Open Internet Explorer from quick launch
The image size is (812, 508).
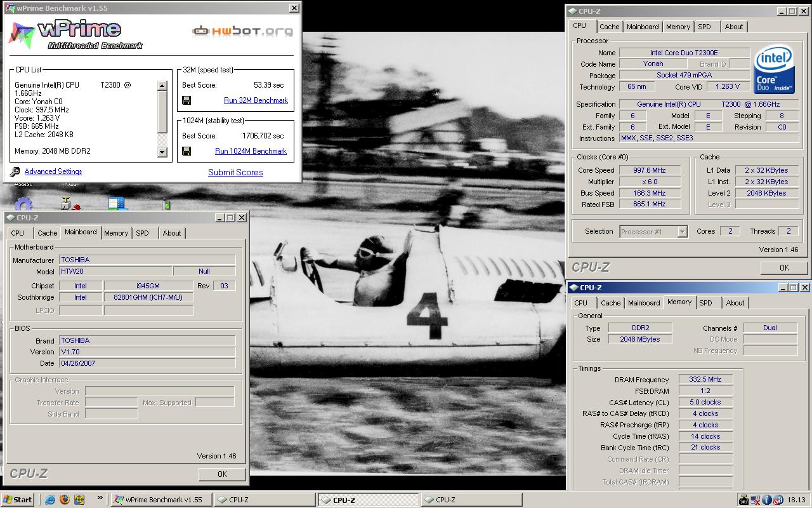(50, 500)
